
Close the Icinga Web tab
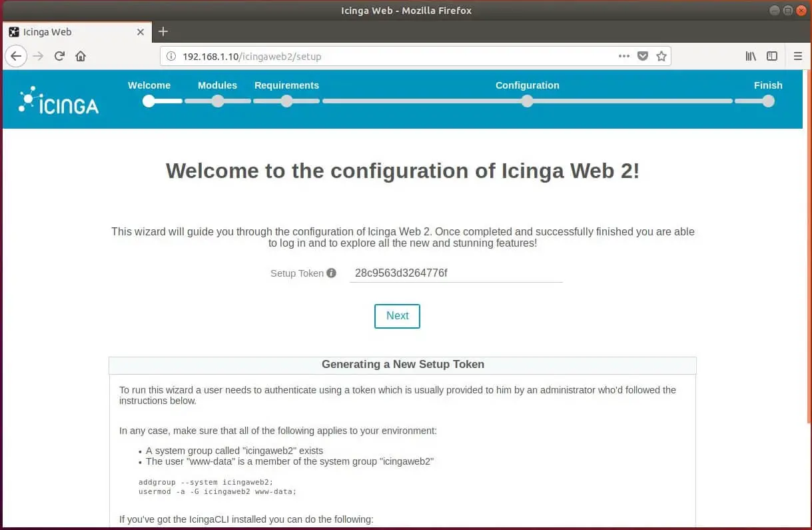141,32
